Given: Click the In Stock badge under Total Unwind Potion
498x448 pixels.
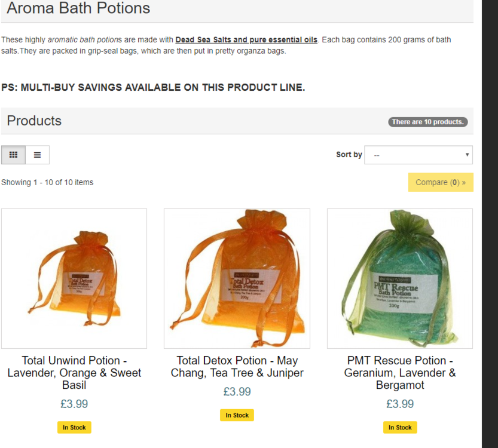Looking at the screenshot, I should [x=74, y=427].
